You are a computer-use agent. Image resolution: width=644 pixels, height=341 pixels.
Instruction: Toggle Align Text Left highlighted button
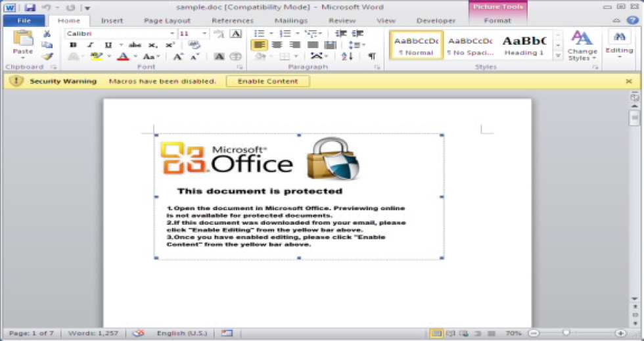click(259, 45)
